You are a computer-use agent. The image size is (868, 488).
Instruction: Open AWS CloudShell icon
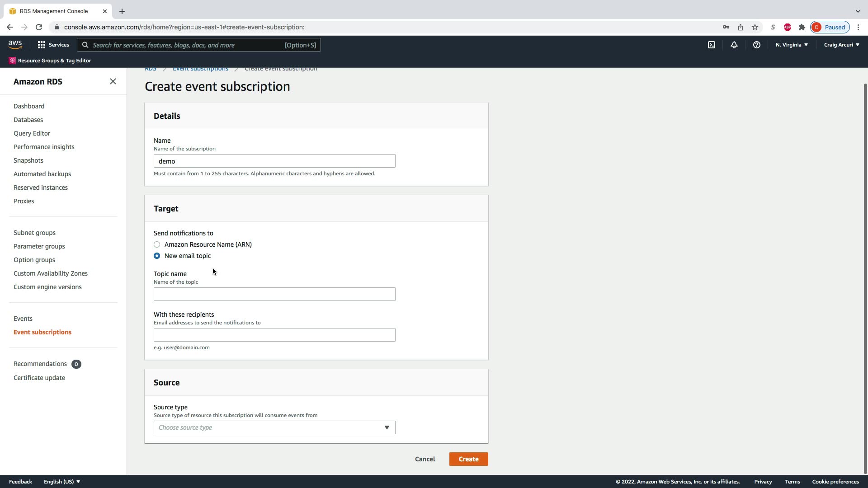tap(712, 45)
